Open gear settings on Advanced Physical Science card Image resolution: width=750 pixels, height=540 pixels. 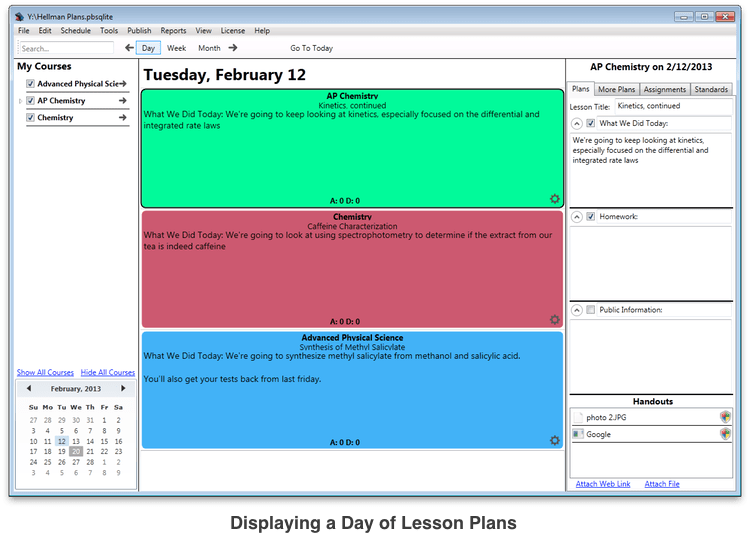pyautogui.click(x=554, y=440)
